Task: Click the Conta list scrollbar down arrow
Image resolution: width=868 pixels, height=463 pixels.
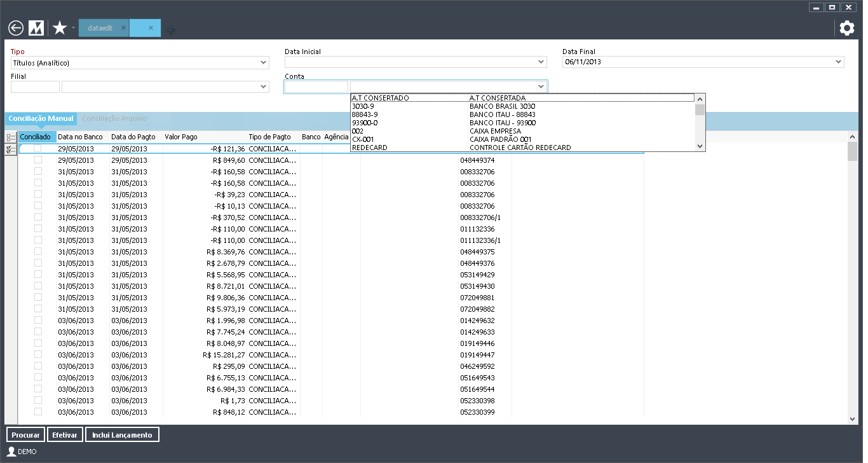Action: coord(700,146)
